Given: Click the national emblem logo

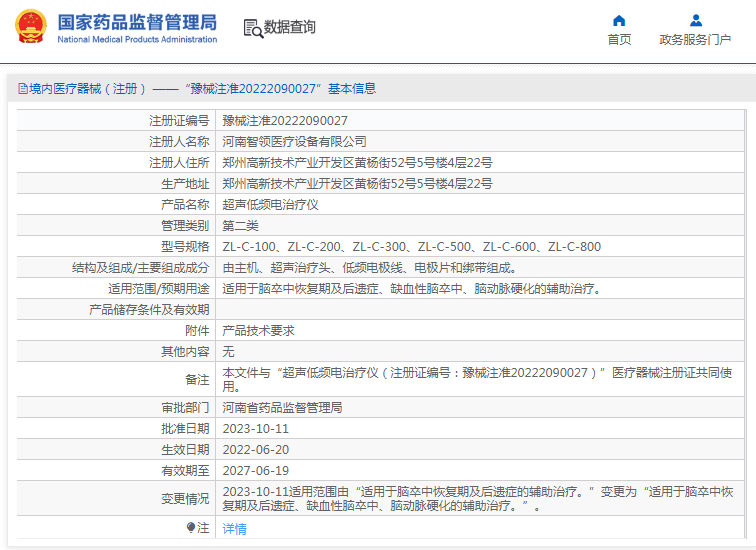Looking at the screenshot, I should coord(31,27).
